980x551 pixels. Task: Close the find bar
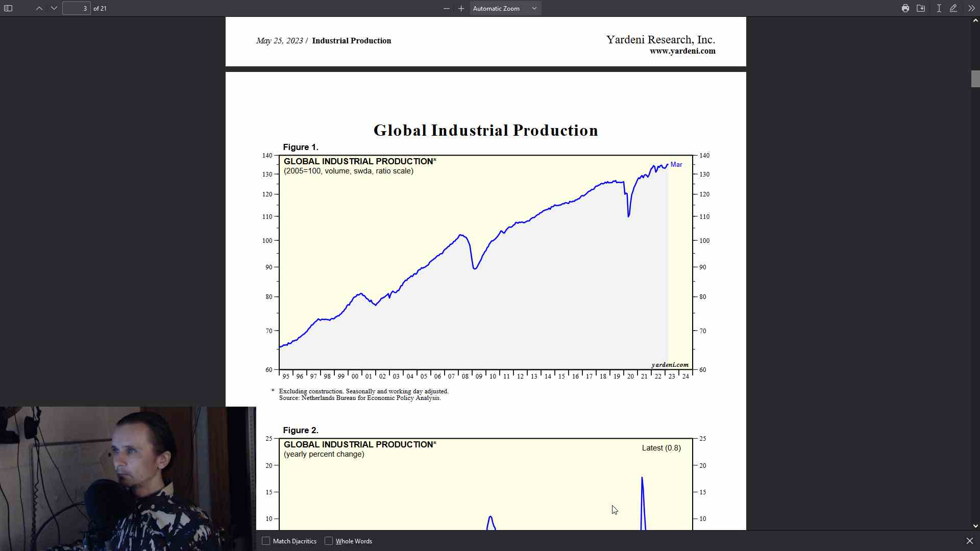click(x=969, y=541)
